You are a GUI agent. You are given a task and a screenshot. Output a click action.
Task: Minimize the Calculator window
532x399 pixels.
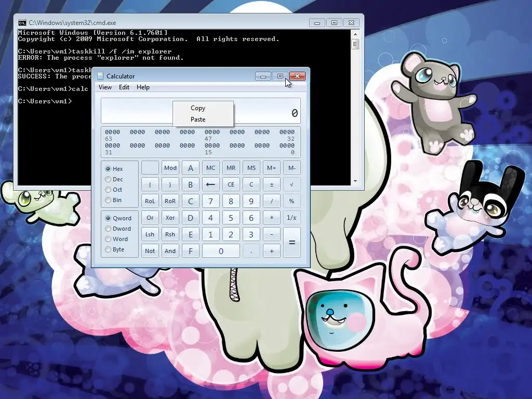(263, 76)
